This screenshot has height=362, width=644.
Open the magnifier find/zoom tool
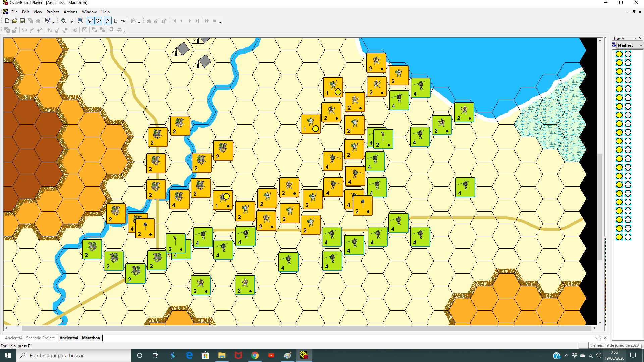63,21
